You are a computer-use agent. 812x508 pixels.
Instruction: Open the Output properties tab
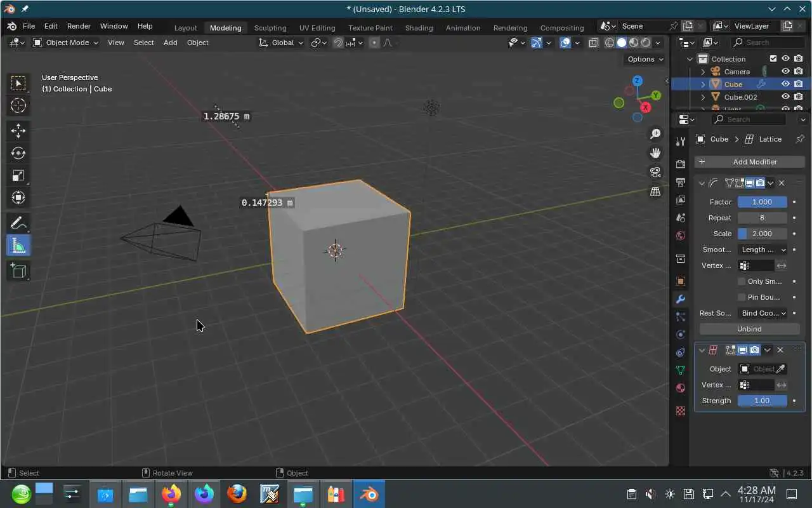(681, 182)
